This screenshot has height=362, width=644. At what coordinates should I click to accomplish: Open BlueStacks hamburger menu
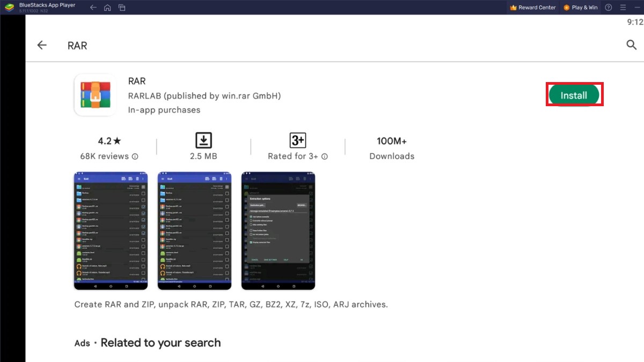coord(623,8)
